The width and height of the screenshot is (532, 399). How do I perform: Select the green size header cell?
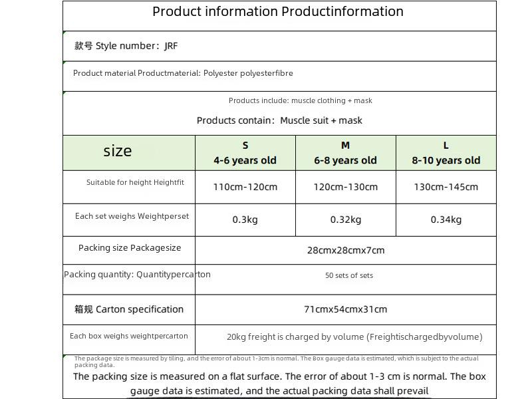point(129,153)
